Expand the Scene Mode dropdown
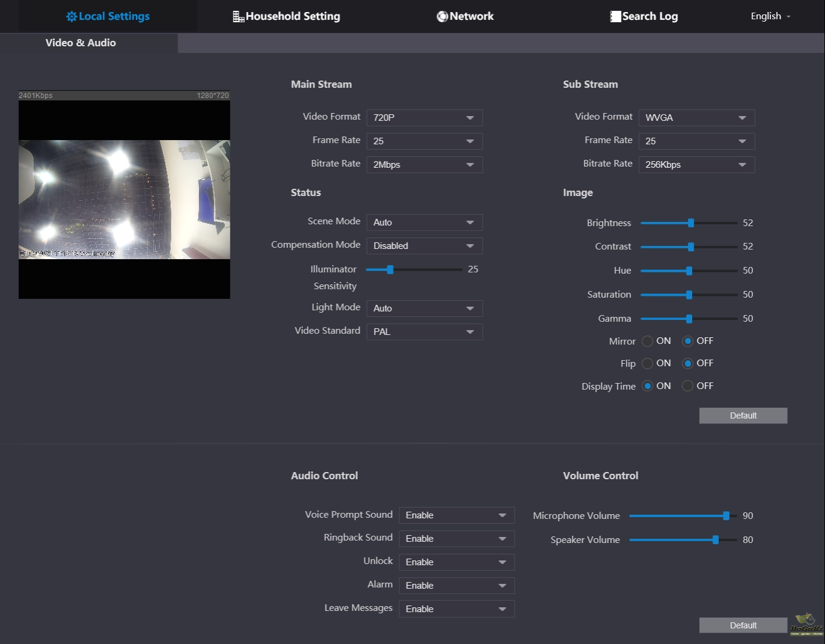Viewport: 825px width, 644px height. tap(425, 222)
